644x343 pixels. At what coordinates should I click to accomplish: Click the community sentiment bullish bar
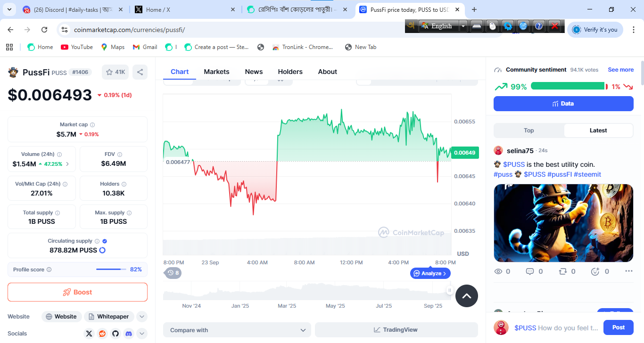(x=568, y=86)
